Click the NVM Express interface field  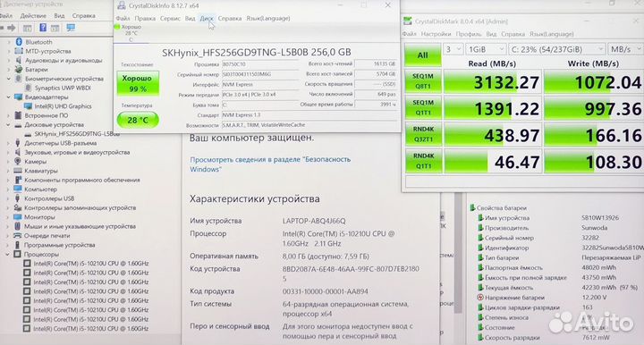click(260, 85)
